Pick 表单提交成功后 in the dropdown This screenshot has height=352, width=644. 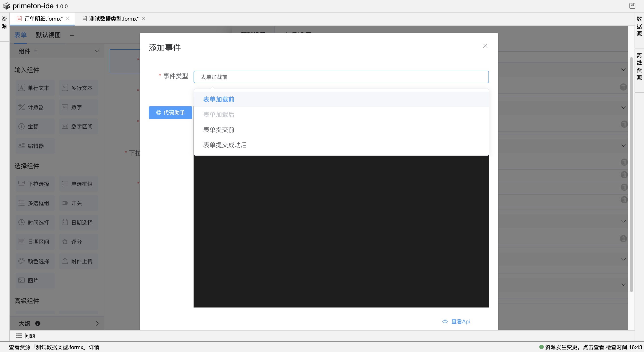[225, 145]
